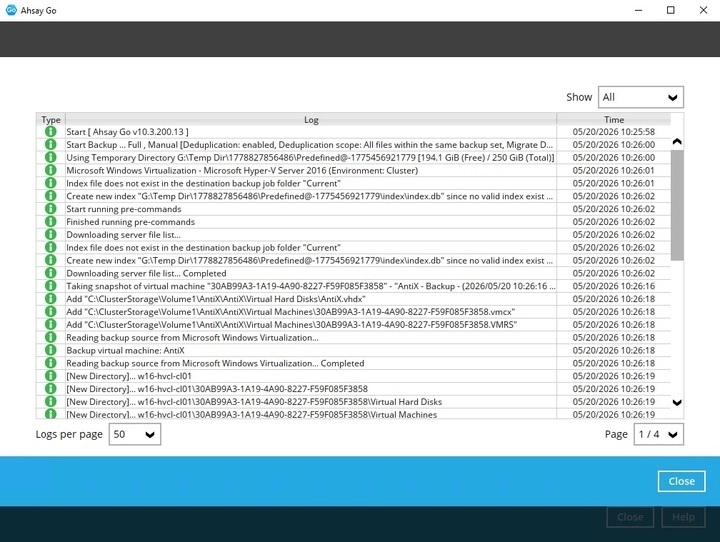Click info icon for New Directory Virtual Hard Disks row

pyautogui.click(x=51, y=402)
